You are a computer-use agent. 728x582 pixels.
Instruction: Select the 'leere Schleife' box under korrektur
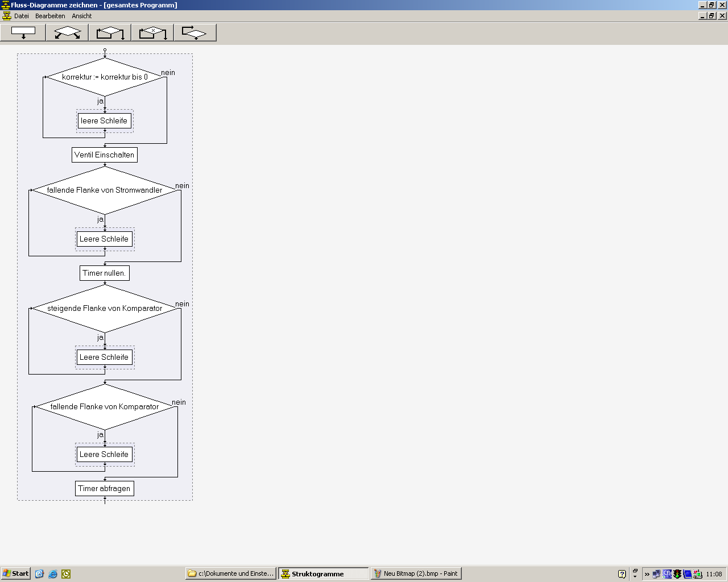(x=105, y=120)
